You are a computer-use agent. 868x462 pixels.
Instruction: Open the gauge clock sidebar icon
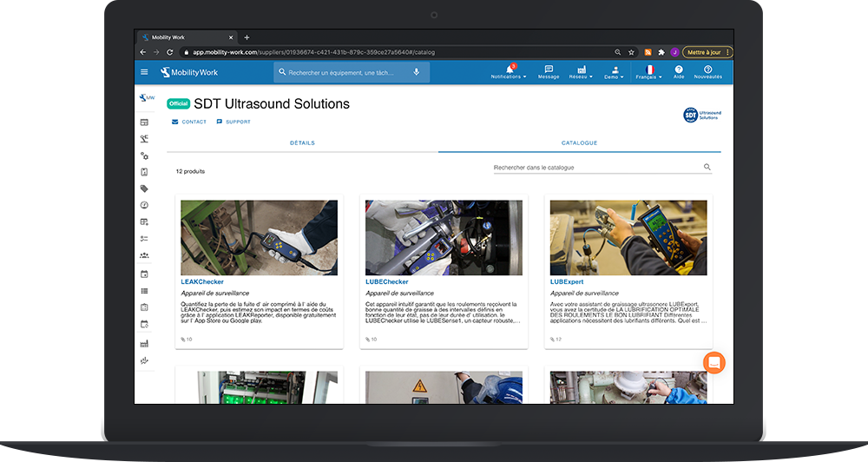pyautogui.click(x=144, y=205)
